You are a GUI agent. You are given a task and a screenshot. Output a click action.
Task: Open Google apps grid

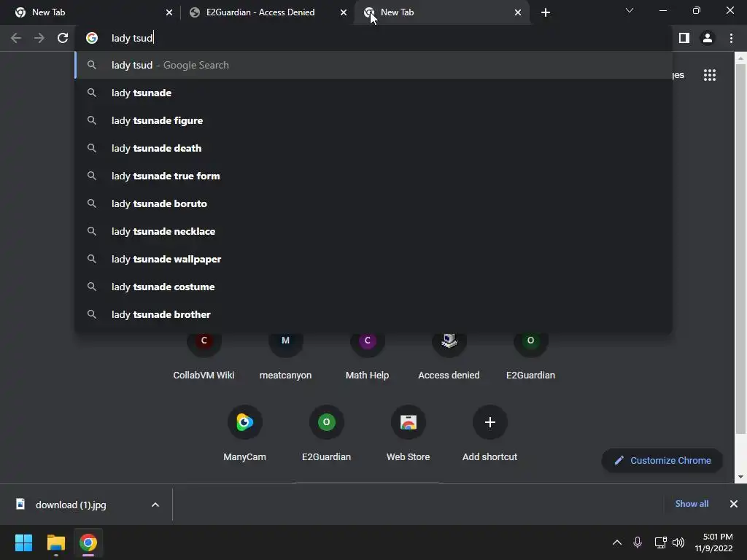click(710, 75)
